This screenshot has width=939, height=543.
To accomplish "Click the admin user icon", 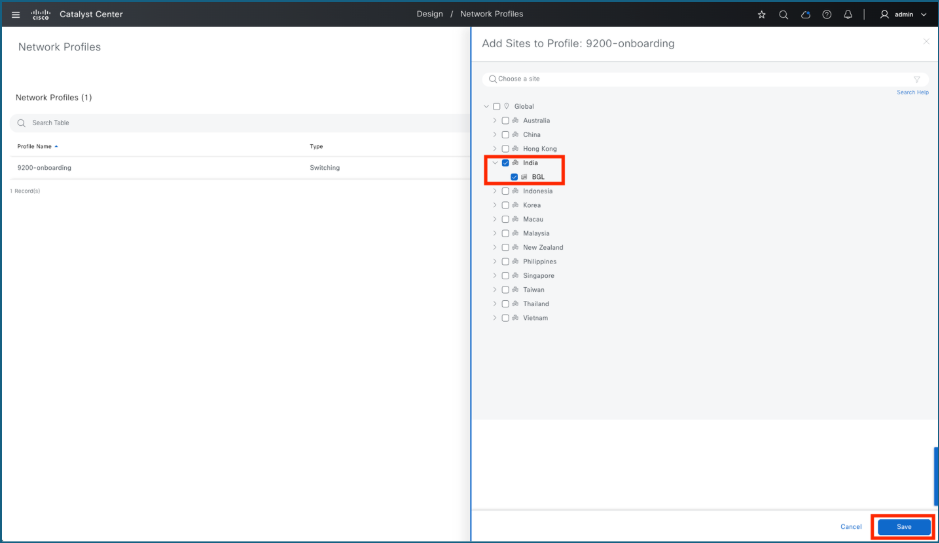I will [885, 14].
